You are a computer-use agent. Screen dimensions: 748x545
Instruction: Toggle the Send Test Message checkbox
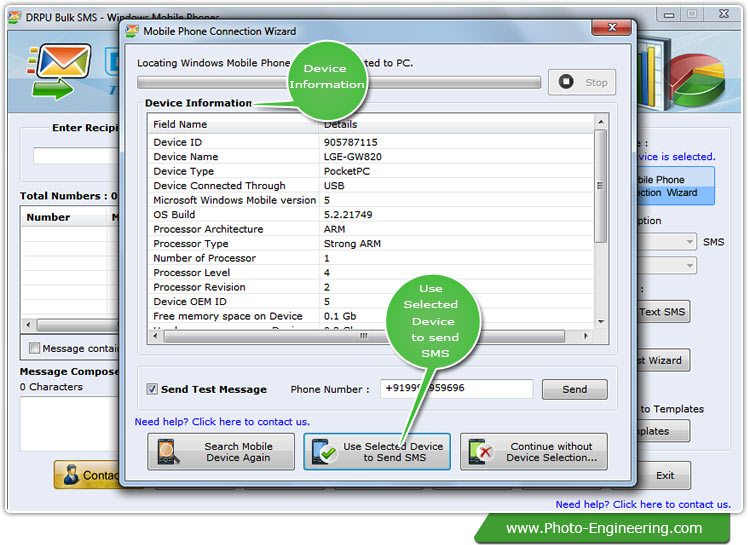[x=152, y=389]
